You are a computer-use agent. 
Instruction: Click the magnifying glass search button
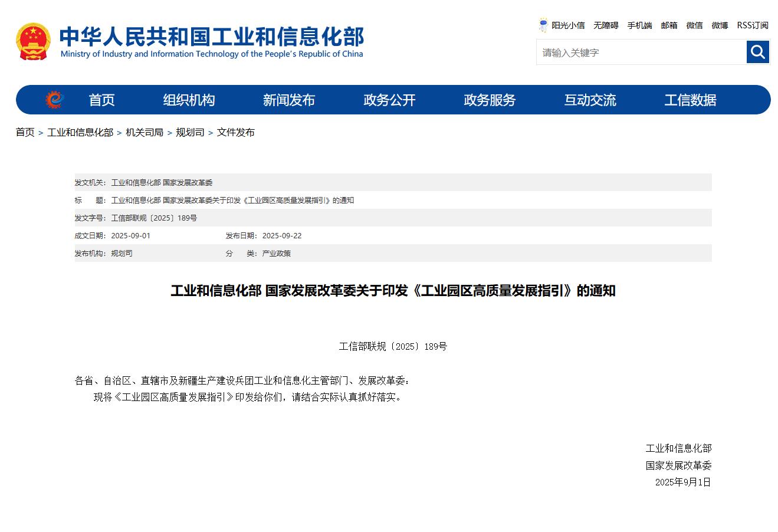tap(758, 52)
